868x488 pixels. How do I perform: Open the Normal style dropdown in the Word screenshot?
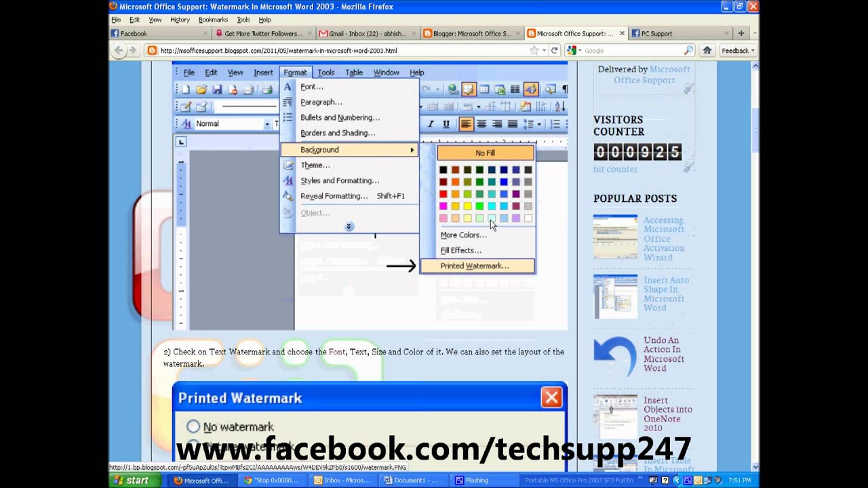(267, 124)
